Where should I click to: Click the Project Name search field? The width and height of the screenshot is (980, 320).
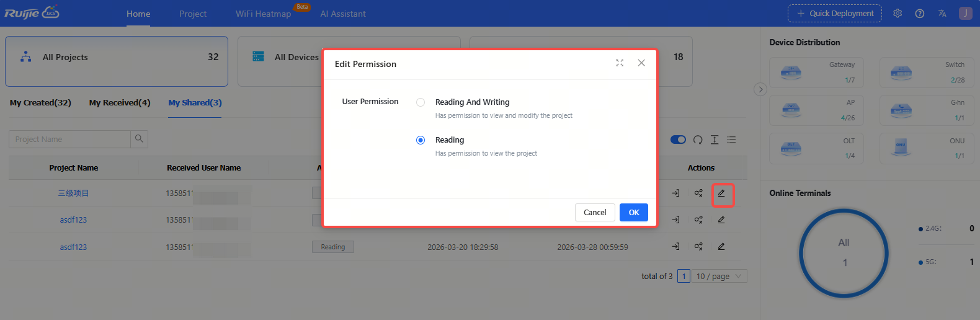pyautogui.click(x=69, y=139)
